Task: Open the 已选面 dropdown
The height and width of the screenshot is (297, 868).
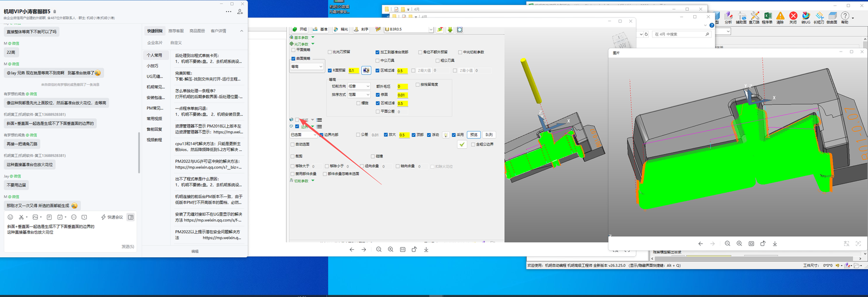Action: 303,135
